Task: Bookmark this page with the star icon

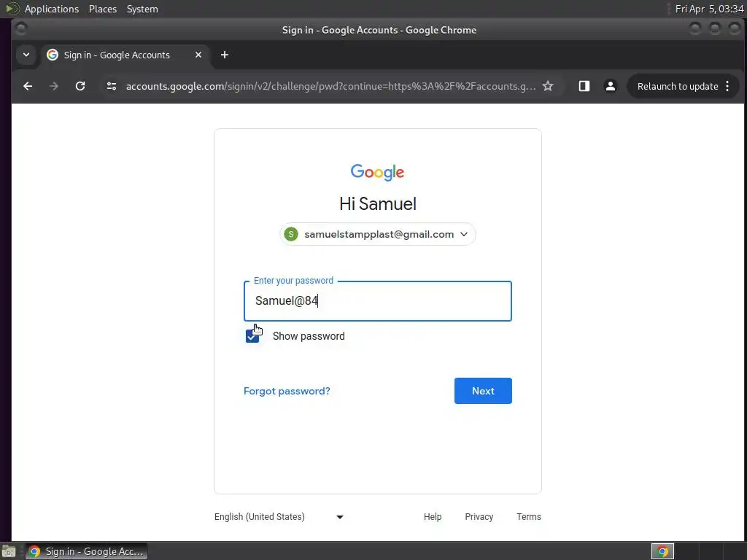Action: pos(548,86)
